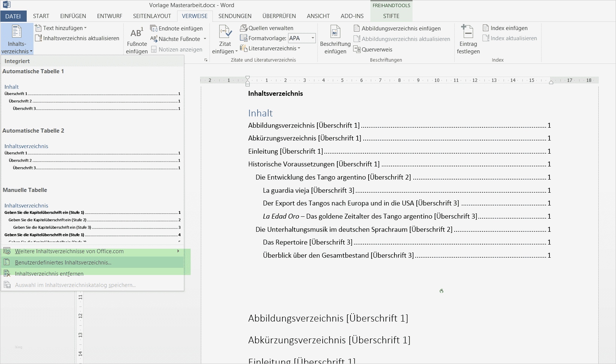Click Index einfügen

click(x=505, y=28)
